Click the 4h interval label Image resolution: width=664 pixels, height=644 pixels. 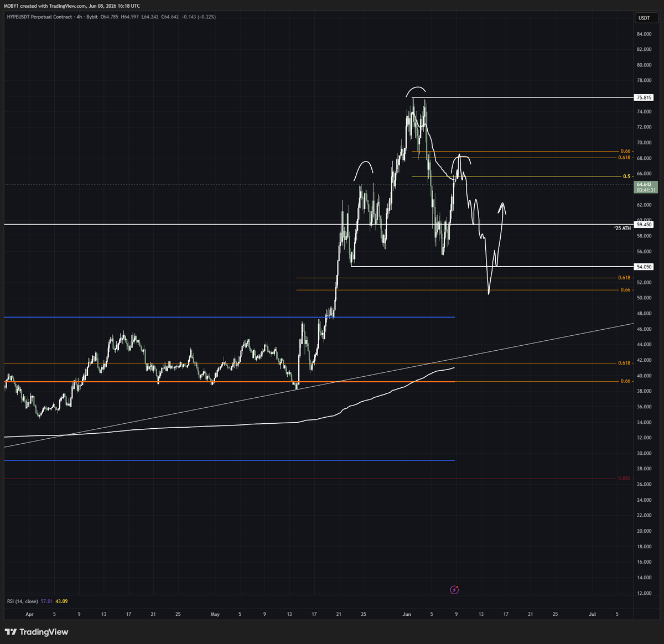click(79, 17)
